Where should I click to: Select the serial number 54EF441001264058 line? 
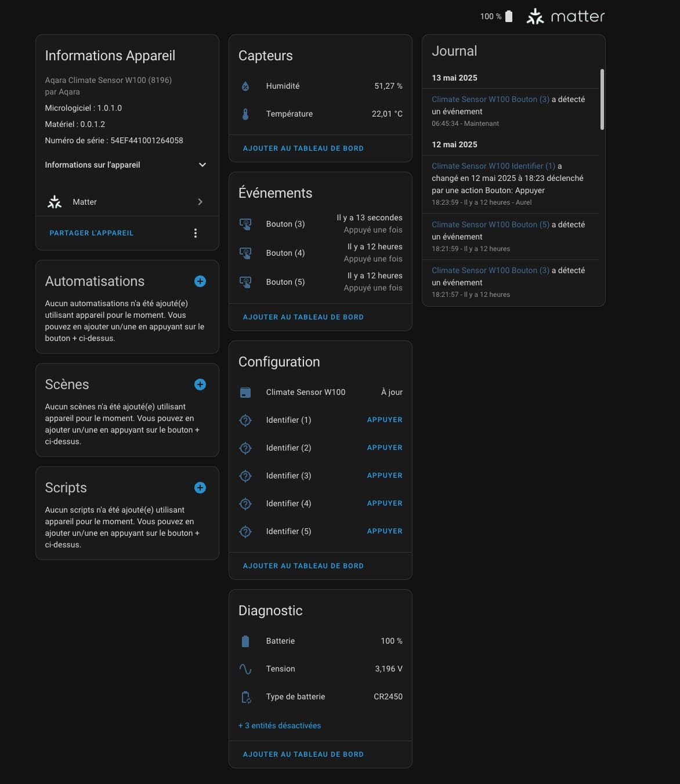(x=114, y=140)
